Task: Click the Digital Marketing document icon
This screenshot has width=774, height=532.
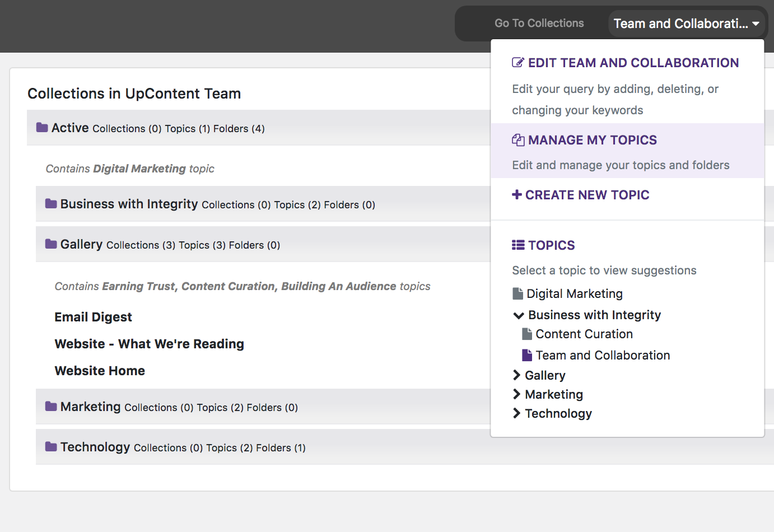Action: [x=518, y=294]
